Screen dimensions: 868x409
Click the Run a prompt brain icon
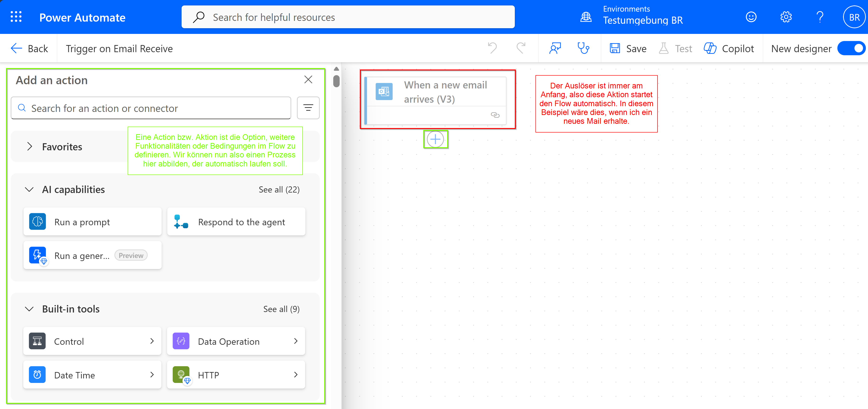pos(38,221)
